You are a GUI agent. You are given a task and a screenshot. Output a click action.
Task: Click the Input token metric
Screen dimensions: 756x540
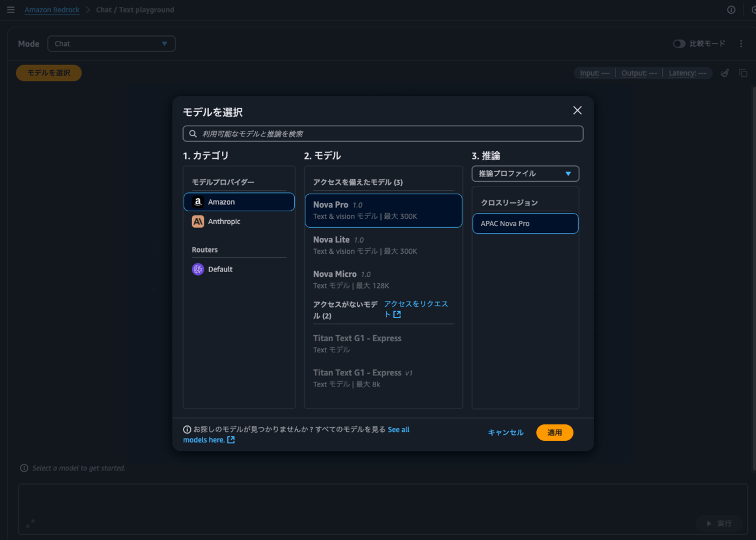[595, 73]
